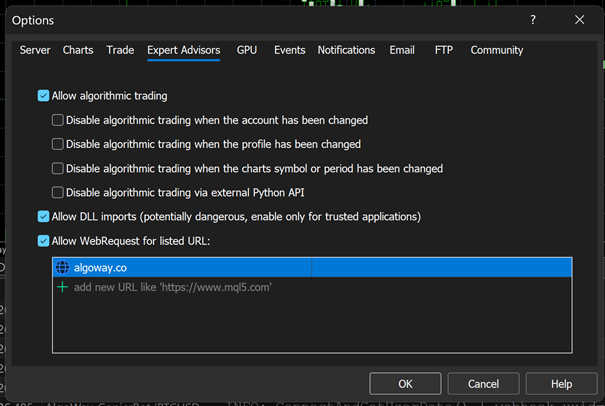This screenshot has width=605, height=406.
Task: Click the Cancel button
Action: [483, 384]
